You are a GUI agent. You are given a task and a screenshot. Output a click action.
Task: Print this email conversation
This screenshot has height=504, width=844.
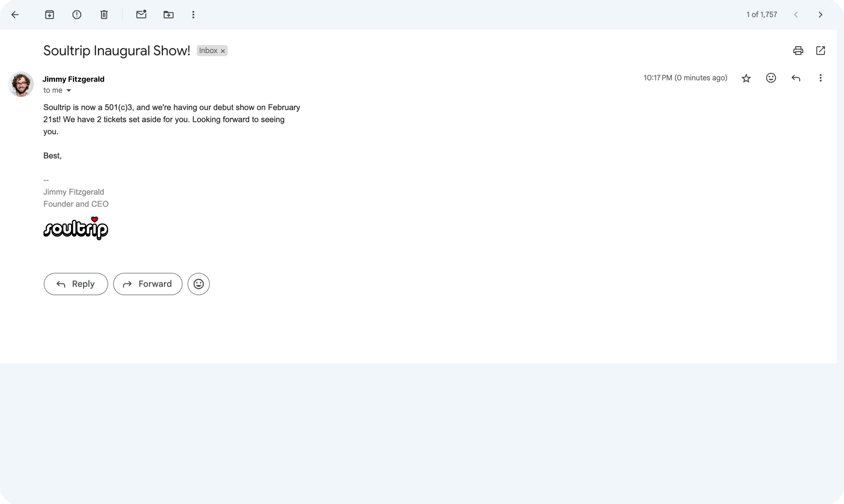(x=798, y=51)
